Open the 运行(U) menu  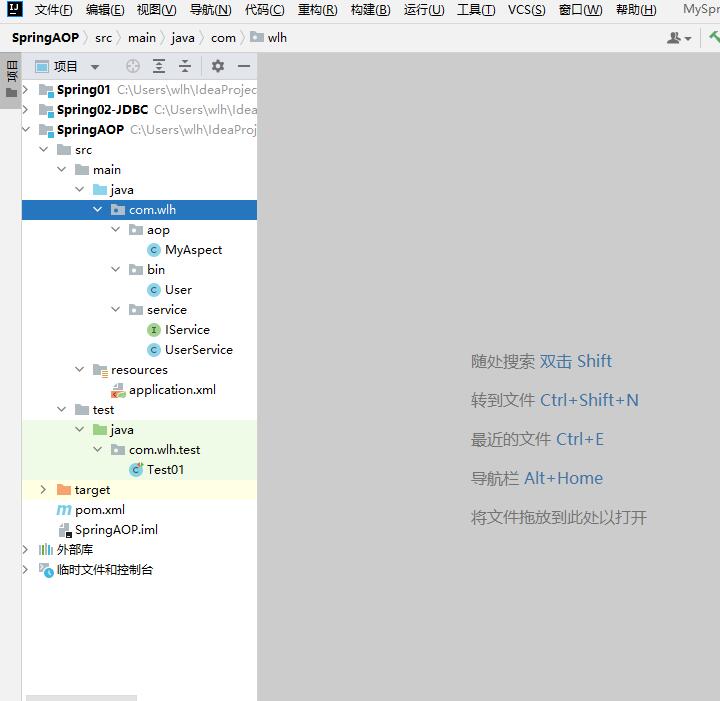424,10
